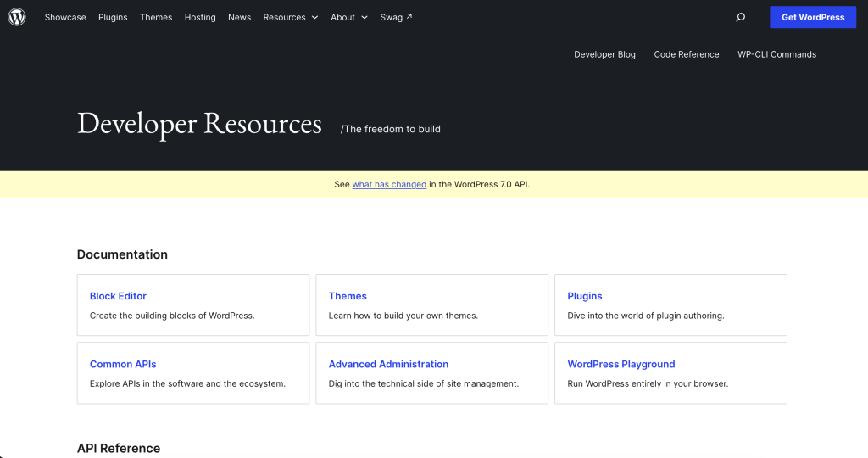The width and height of the screenshot is (868, 458).
Task: Open the WordPress Playground link
Action: click(x=621, y=365)
